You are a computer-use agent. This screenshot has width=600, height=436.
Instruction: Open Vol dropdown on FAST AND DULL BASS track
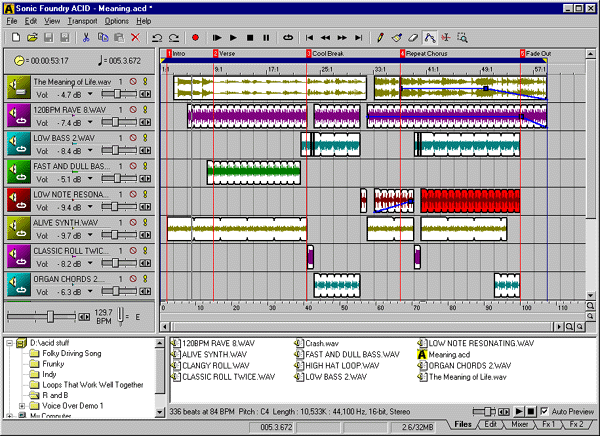90,178
